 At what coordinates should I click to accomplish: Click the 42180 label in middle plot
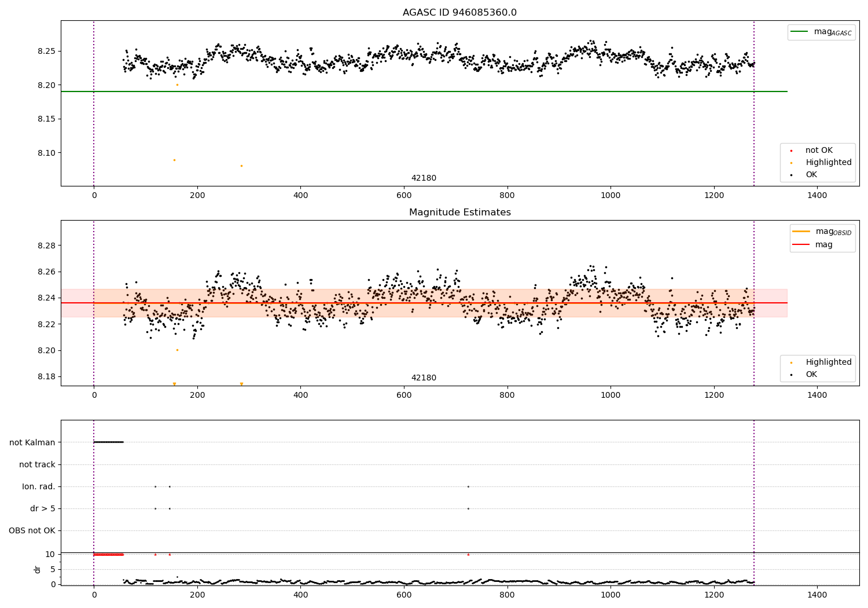coord(424,378)
